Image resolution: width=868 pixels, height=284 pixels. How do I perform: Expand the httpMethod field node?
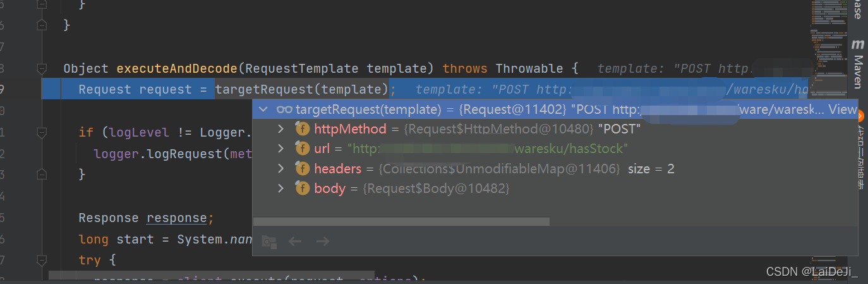(x=282, y=129)
